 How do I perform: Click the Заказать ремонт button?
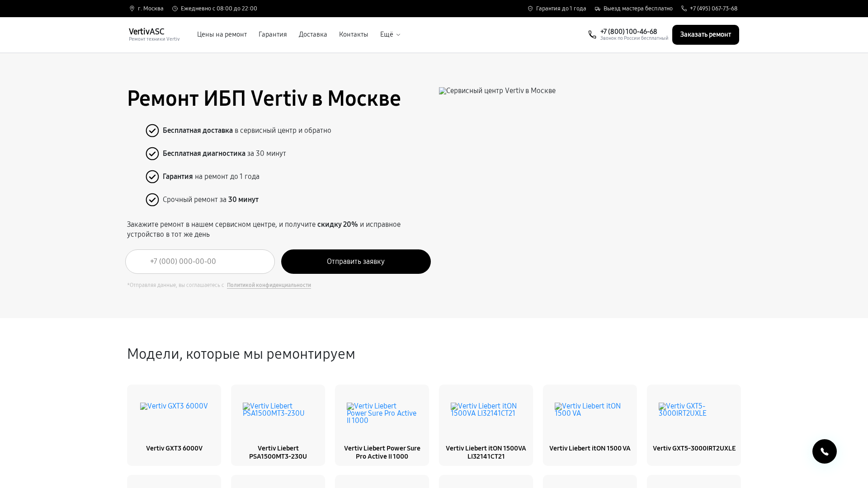(705, 35)
